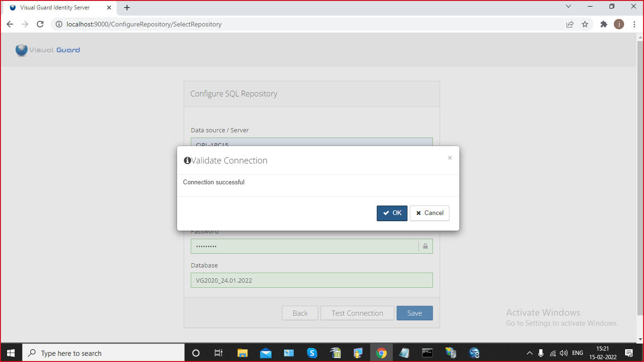Click the Visual Guard logo
Viewport: 644px width, 362px height.
click(x=47, y=50)
